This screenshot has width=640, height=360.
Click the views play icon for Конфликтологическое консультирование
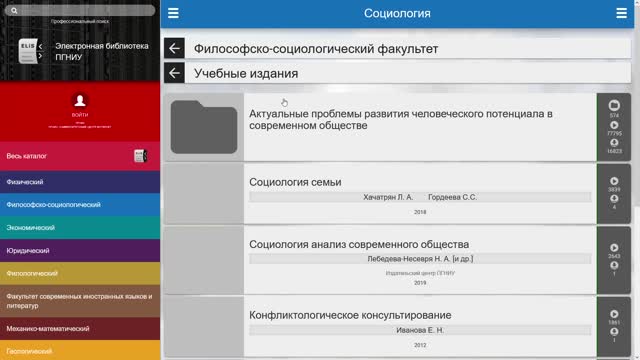614,314
